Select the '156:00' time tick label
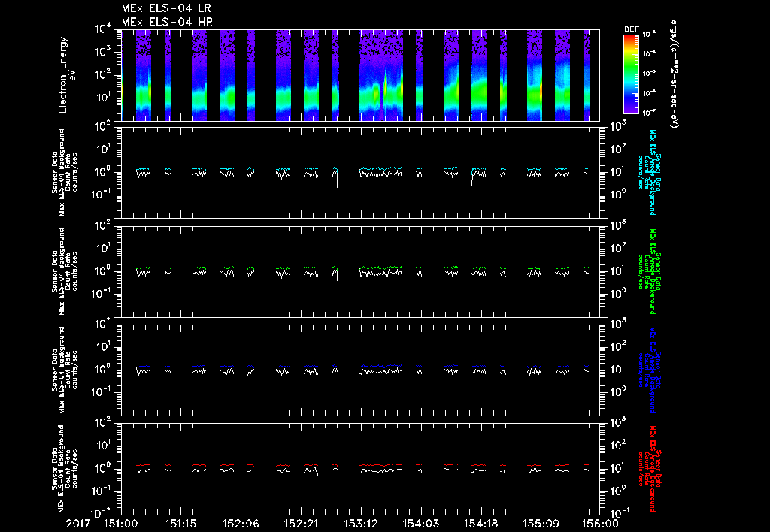 600,524
